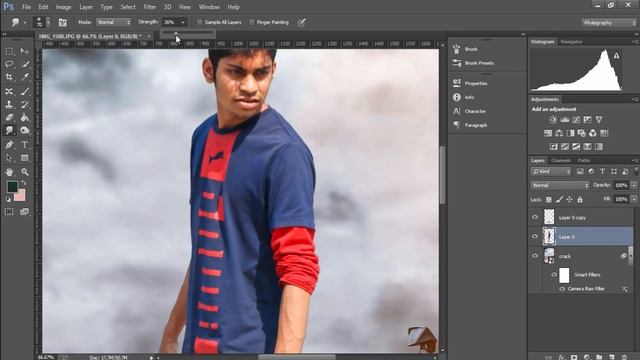Click the foreground color swatch
The width and height of the screenshot is (640, 360).
pyautogui.click(x=12, y=187)
